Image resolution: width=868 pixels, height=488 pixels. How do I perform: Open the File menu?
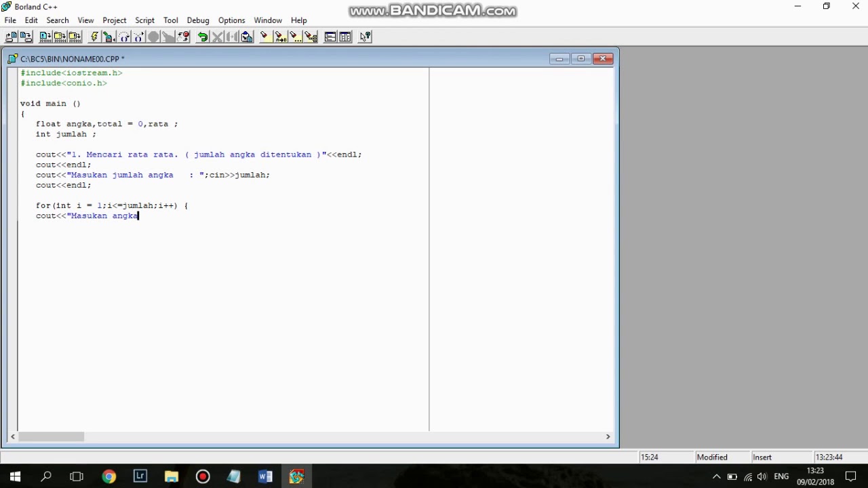[x=10, y=20]
